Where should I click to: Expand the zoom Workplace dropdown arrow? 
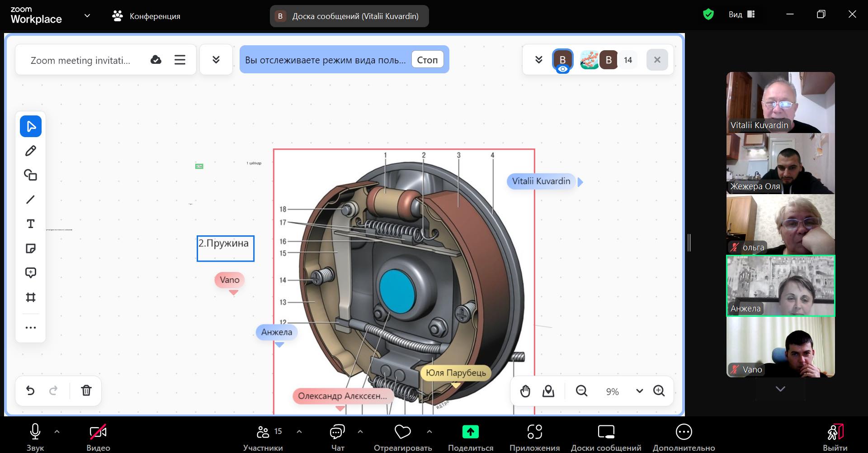[87, 16]
